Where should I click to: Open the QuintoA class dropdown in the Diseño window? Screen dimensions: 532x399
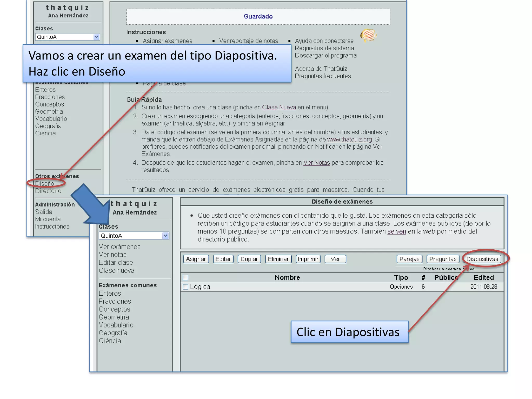(x=134, y=236)
